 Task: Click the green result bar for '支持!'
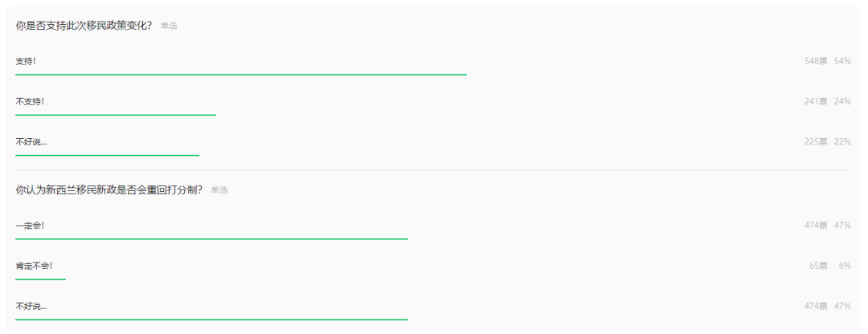click(x=241, y=75)
